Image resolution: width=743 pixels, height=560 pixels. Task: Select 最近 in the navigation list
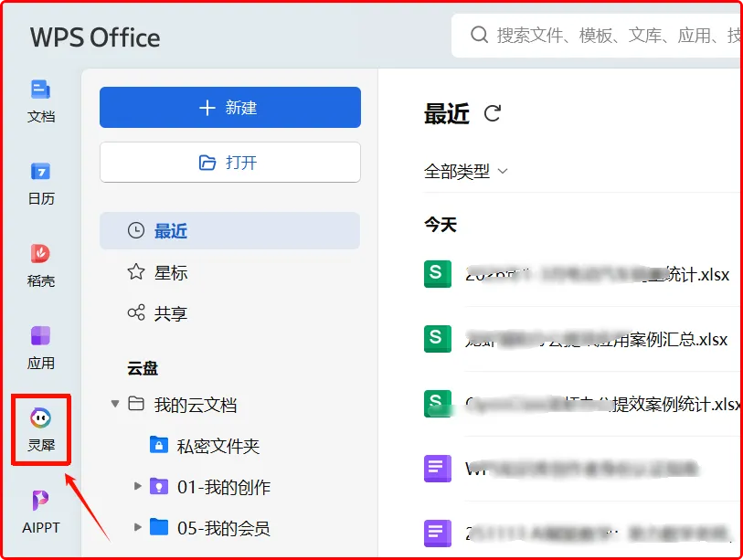pos(229,231)
